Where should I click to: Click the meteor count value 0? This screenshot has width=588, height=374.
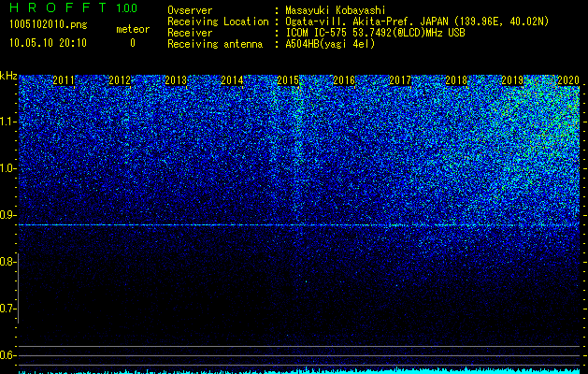(x=133, y=43)
